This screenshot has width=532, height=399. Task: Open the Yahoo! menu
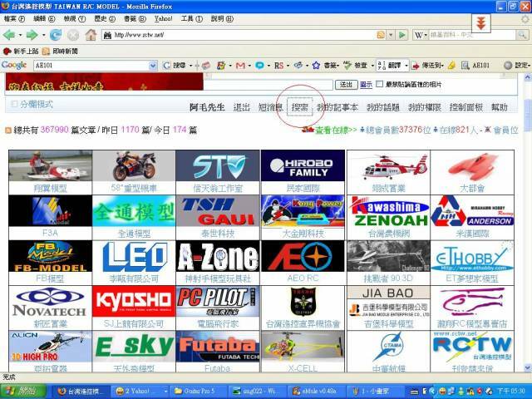(x=163, y=19)
